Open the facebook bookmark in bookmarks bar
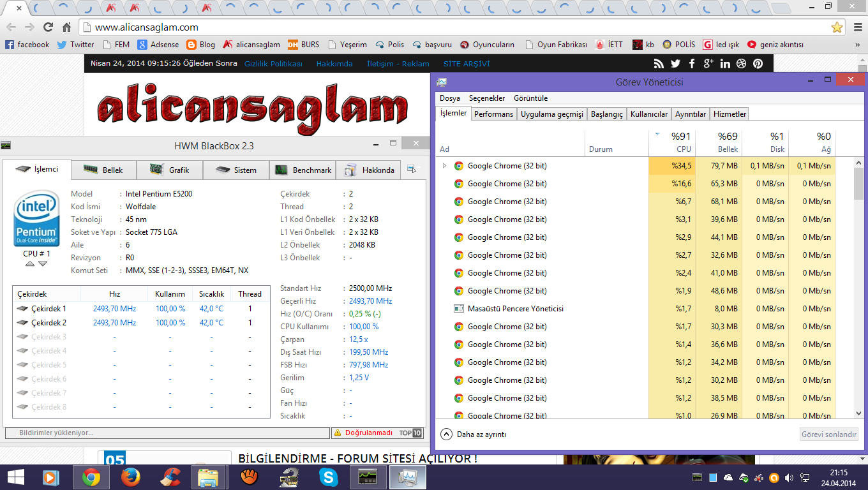The width and height of the screenshot is (868, 490). coord(27,45)
